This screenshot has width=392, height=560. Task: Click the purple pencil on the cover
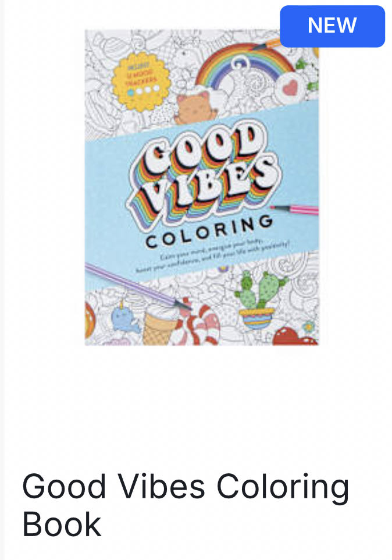pyautogui.click(x=138, y=287)
